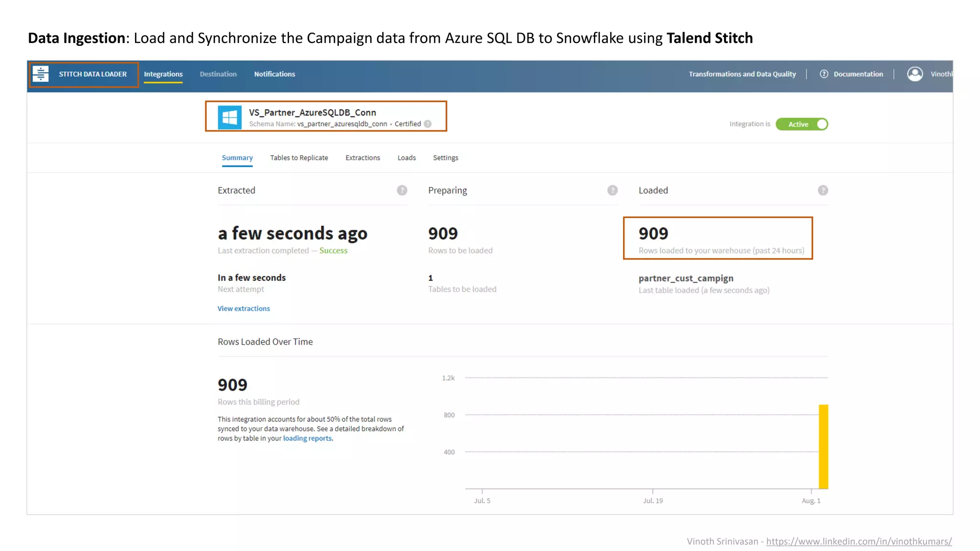980x551 pixels.
Task: Open the Destination nav item
Action: coord(218,74)
